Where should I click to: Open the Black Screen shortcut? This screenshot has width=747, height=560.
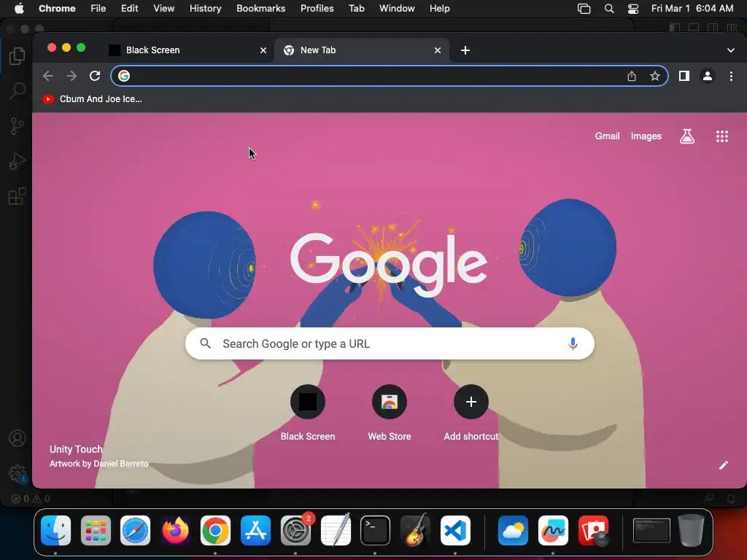point(308,413)
